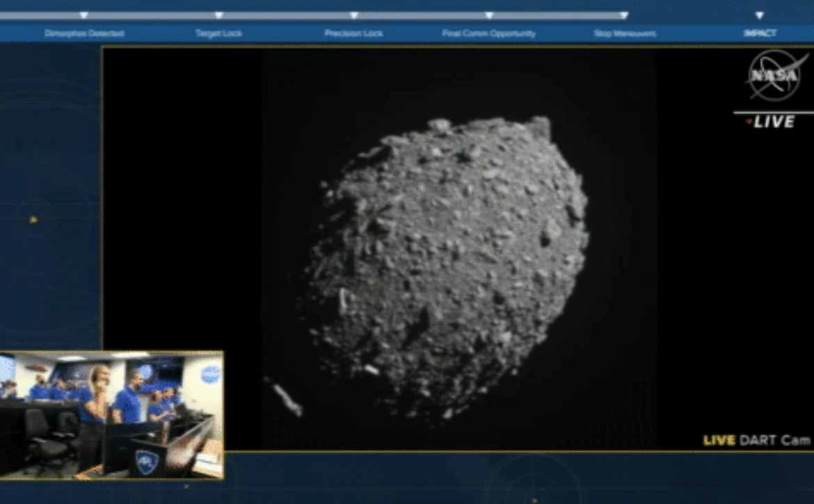The image size is (814, 504).
Task: Click the Dimorphos asteroid camera feed
Action: tap(459, 249)
